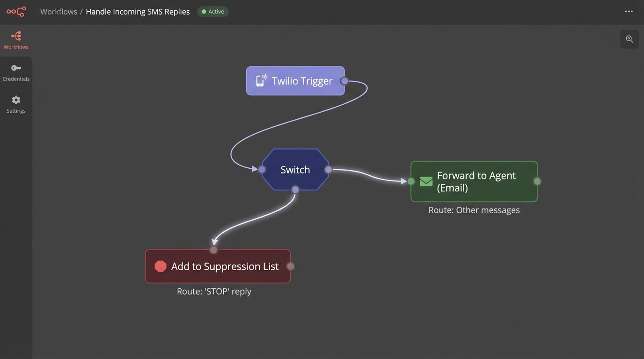Click Add to Suppression List output port
The height and width of the screenshot is (359, 644).
pyautogui.click(x=290, y=266)
